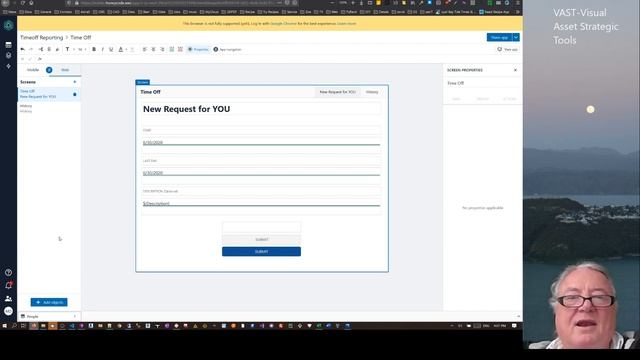Open the team members icon
This screenshot has width=640, height=360.
pos(8,298)
